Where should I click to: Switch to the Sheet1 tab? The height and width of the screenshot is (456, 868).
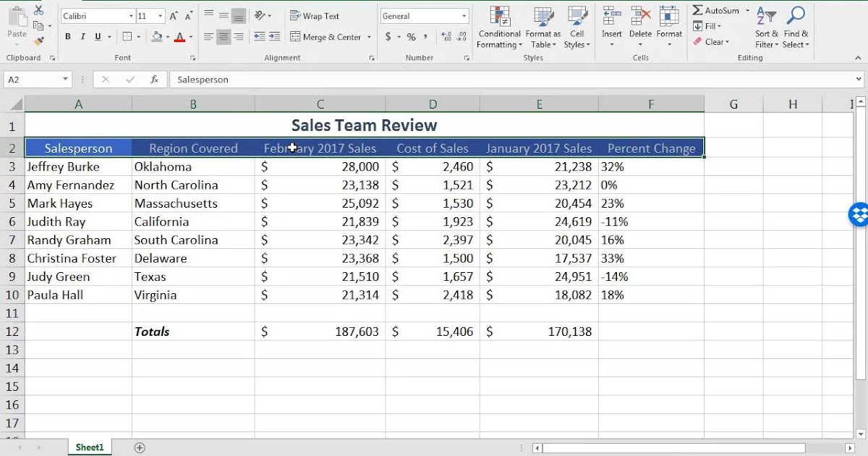[x=89, y=447]
